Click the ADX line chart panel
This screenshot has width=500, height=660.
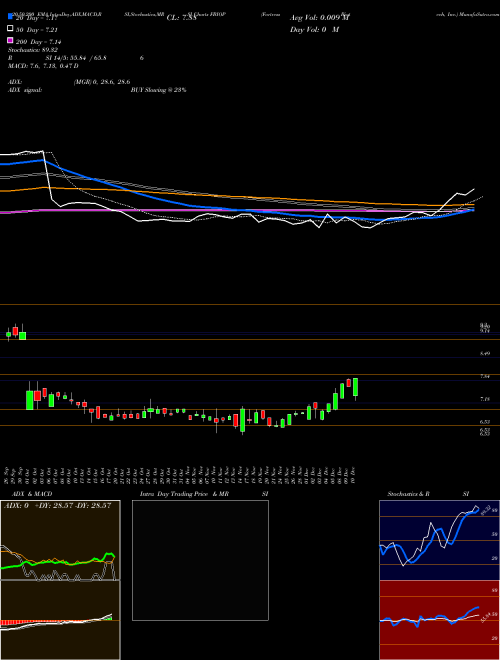(60, 540)
